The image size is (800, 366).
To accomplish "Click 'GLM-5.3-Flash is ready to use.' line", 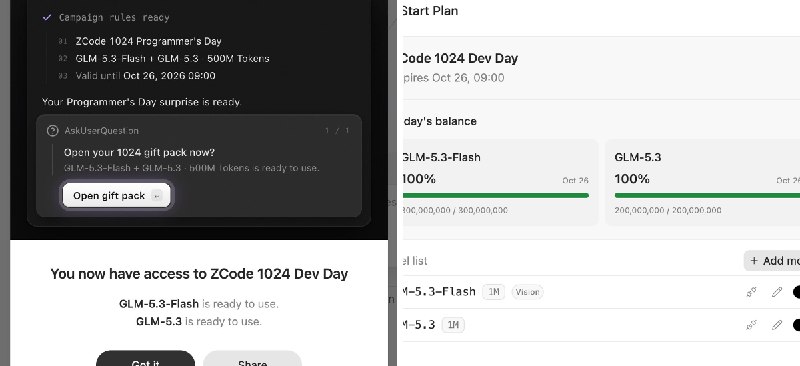I will click(x=199, y=304).
